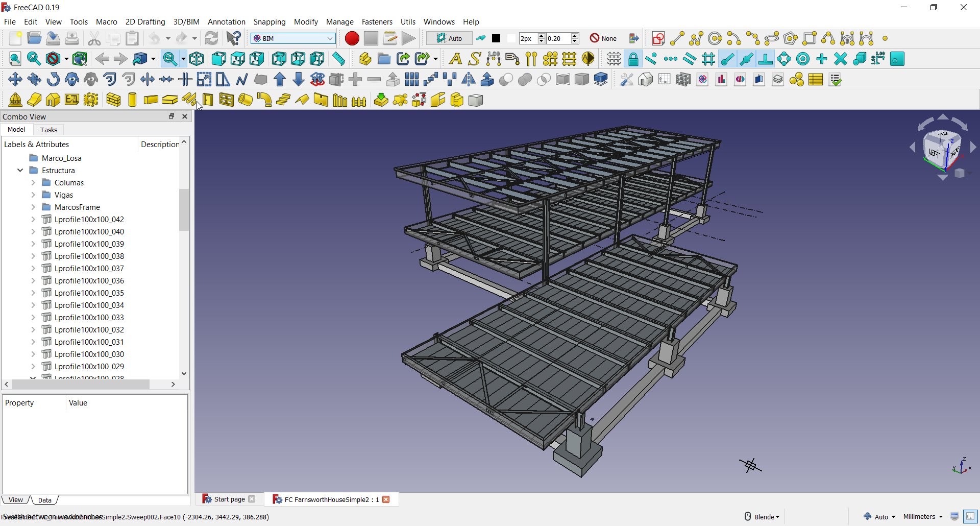Pick the white face color swatch

click(511, 38)
